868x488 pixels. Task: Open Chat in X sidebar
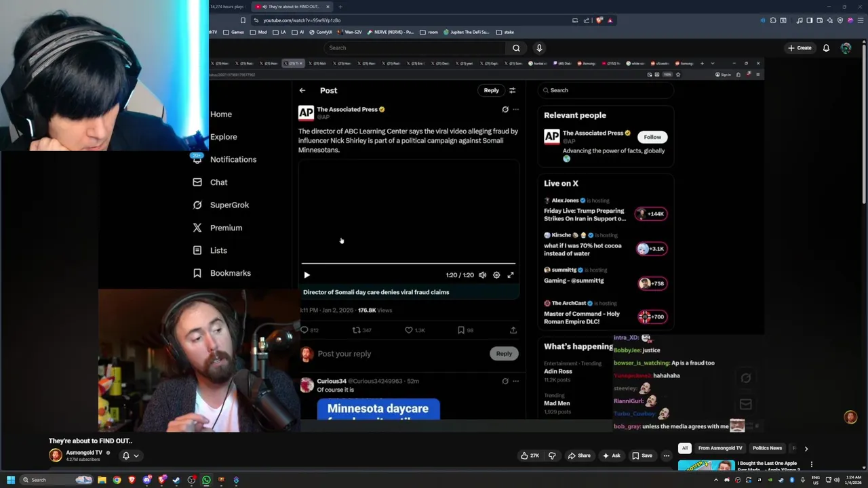pos(210,182)
